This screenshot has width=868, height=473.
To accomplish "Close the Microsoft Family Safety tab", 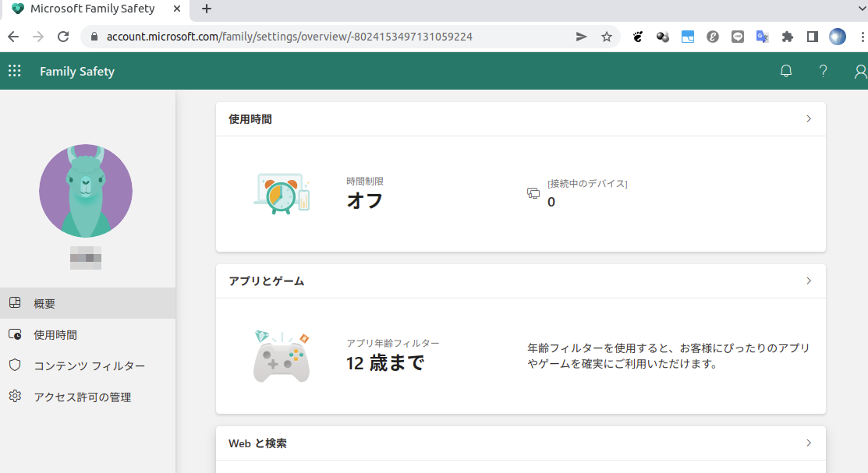I will coord(176,9).
